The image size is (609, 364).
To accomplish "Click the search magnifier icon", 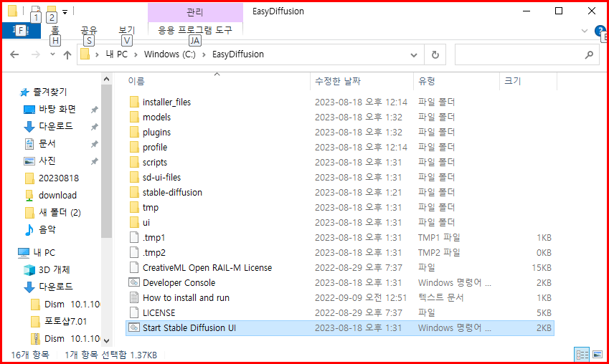I will pos(589,54).
